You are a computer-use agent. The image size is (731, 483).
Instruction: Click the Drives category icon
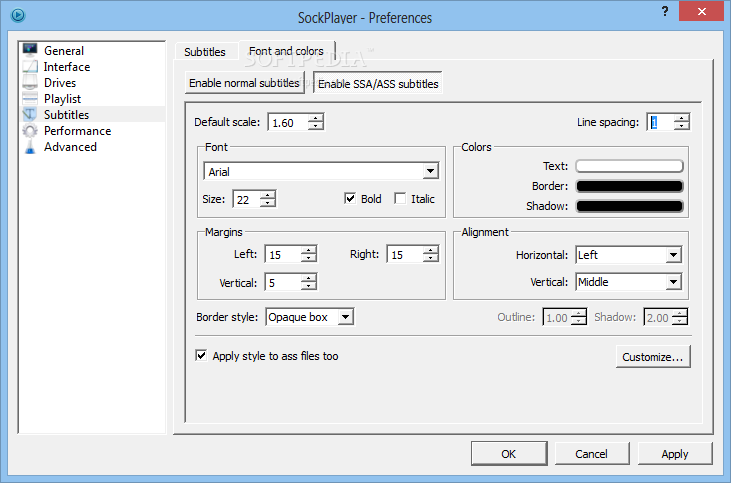click(30, 82)
